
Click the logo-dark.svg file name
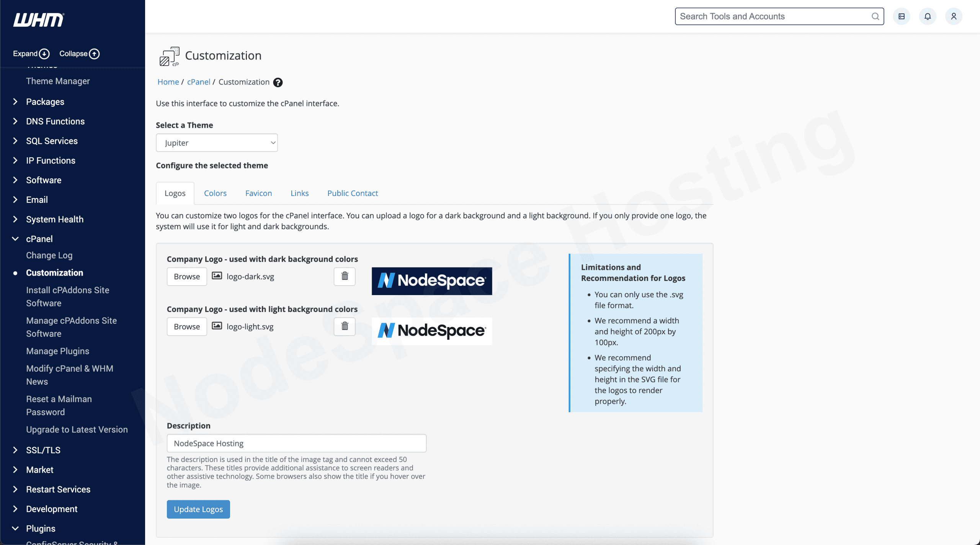tap(250, 276)
